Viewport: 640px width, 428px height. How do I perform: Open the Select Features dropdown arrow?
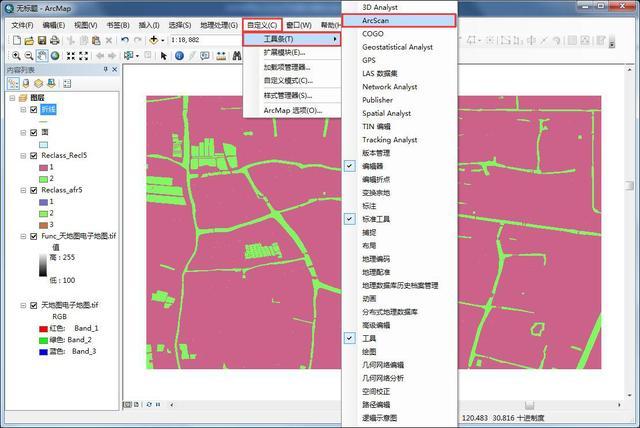[137, 56]
